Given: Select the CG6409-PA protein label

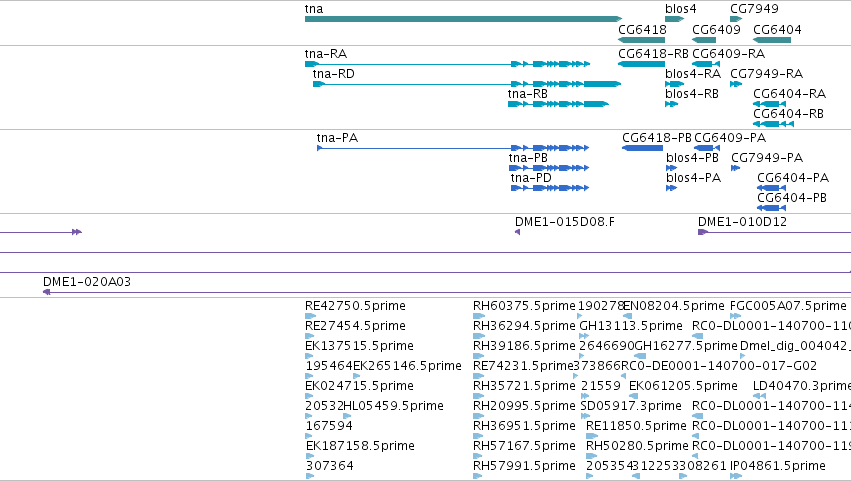Looking at the screenshot, I should tap(731, 138).
